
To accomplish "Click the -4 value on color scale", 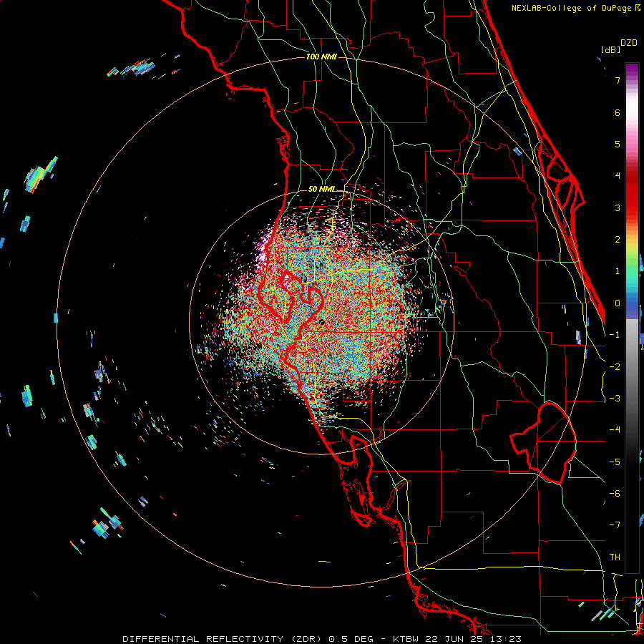I will point(615,430).
